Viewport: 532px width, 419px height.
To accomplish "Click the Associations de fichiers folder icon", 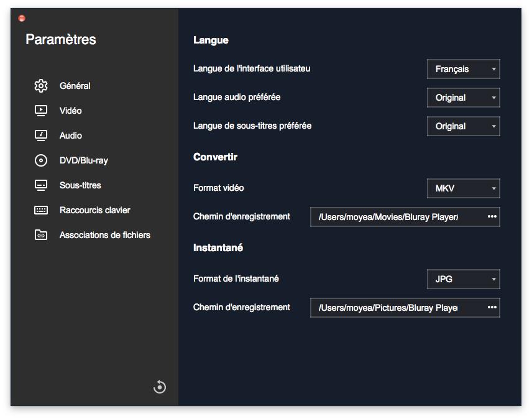I will click(x=41, y=235).
